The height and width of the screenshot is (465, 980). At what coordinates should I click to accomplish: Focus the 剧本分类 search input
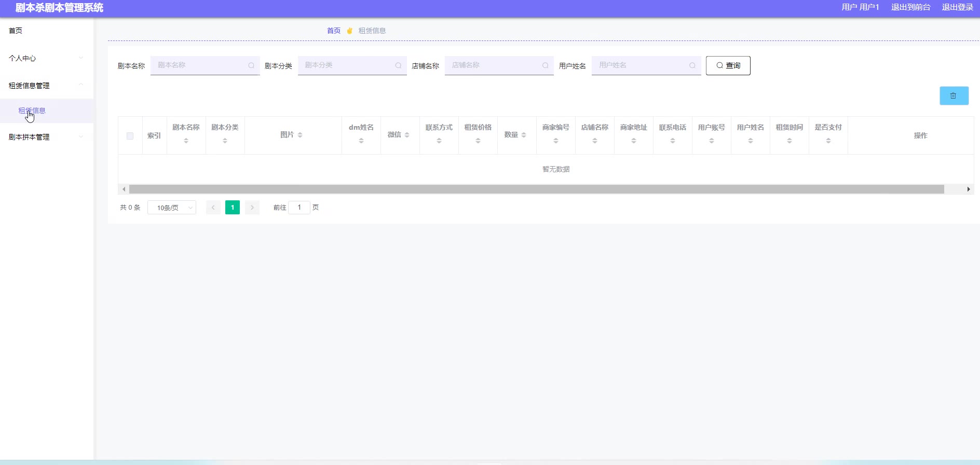(352, 65)
